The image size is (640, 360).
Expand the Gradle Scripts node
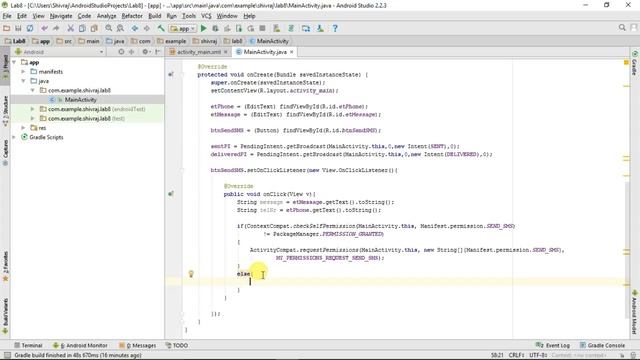[14, 137]
